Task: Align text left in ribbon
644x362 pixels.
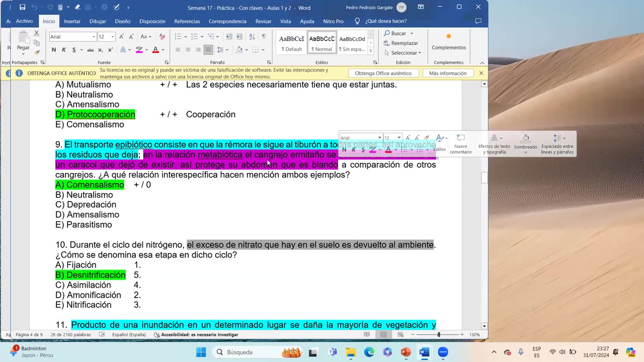Action: click(178, 50)
